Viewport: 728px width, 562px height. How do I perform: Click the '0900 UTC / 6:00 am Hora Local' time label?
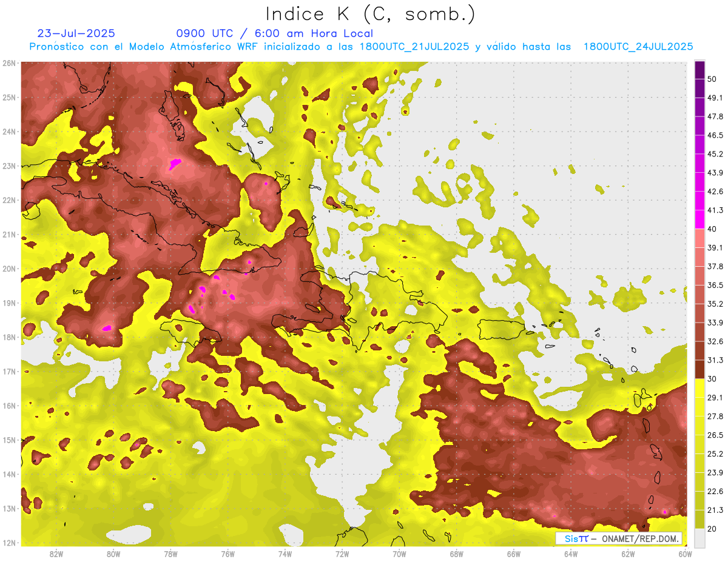(274, 33)
